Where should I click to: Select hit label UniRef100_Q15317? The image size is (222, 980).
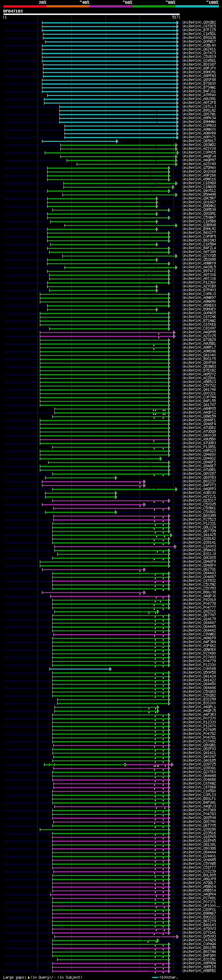pyautogui.click(x=199, y=500)
